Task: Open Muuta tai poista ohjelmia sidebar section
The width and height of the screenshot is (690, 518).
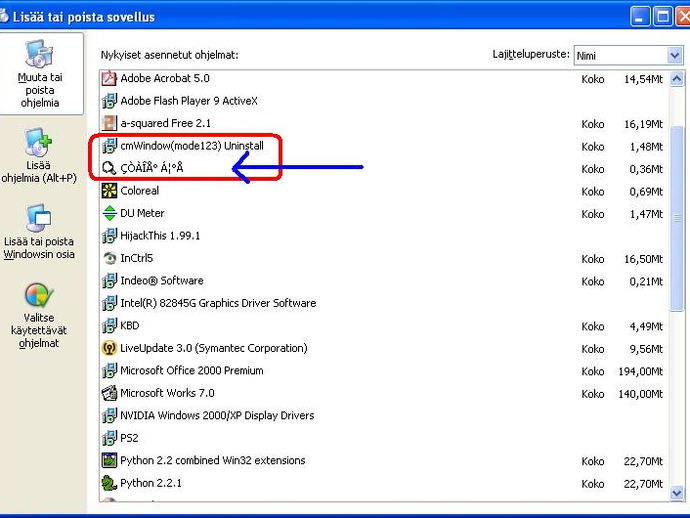Action: tap(40, 74)
